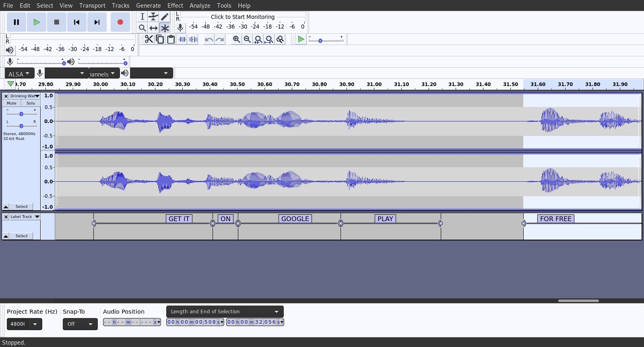
Task: Click Silence audio selection icon
Action: (193, 39)
